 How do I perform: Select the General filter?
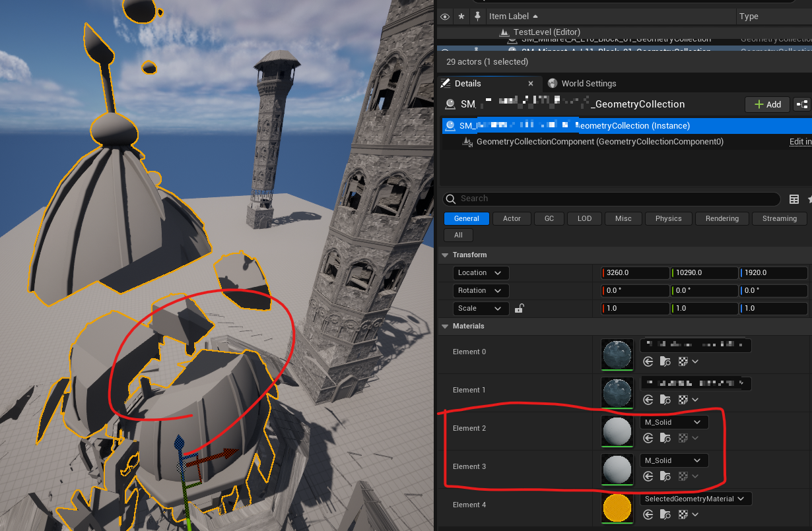pyautogui.click(x=467, y=218)
